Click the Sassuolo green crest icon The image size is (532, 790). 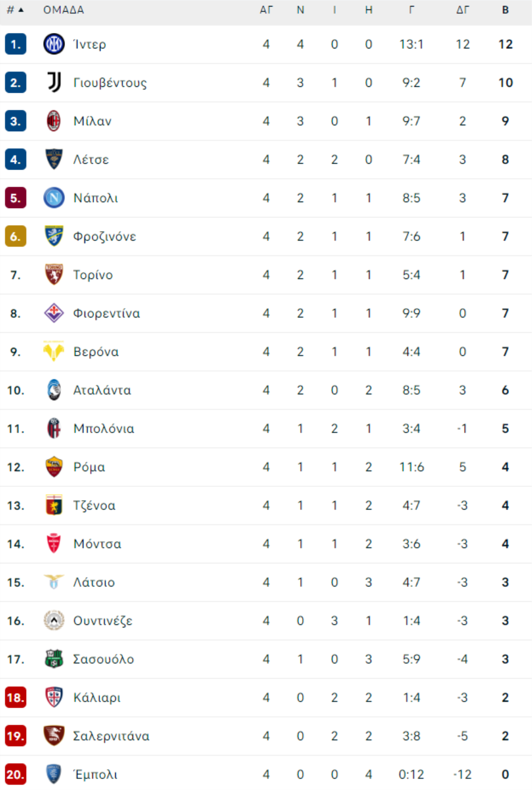click(54, 659)
